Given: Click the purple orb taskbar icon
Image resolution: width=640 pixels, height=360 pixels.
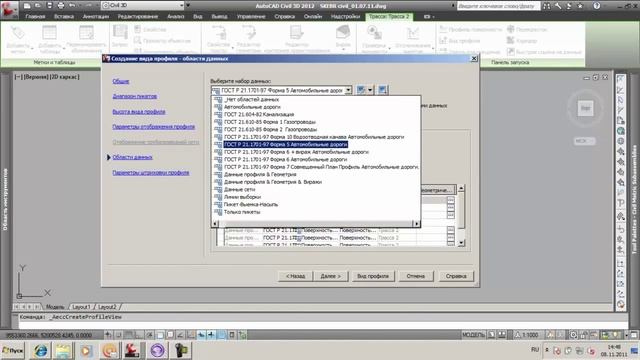Looking at the screenshot, I should [x=158, y=350].
